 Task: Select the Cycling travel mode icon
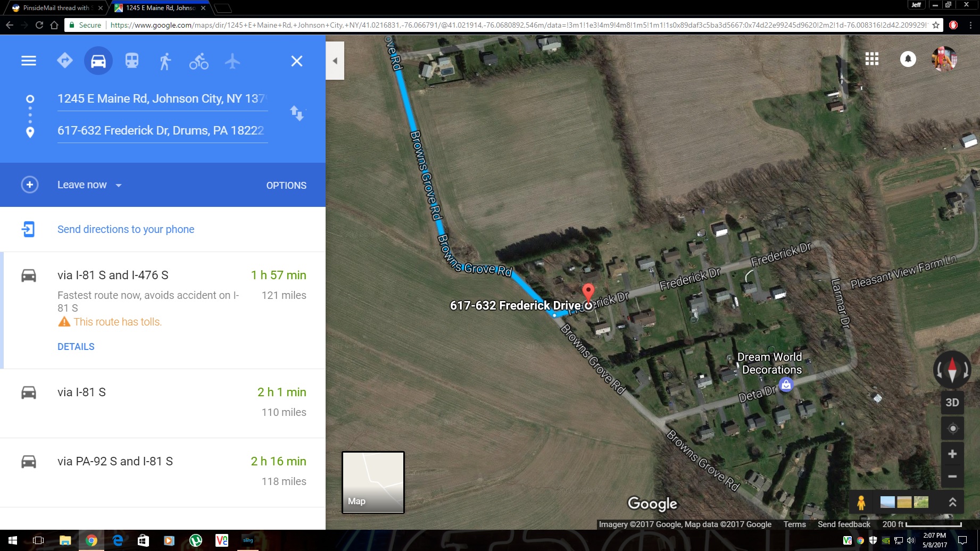pyautogui.click(x=199, y=61)
